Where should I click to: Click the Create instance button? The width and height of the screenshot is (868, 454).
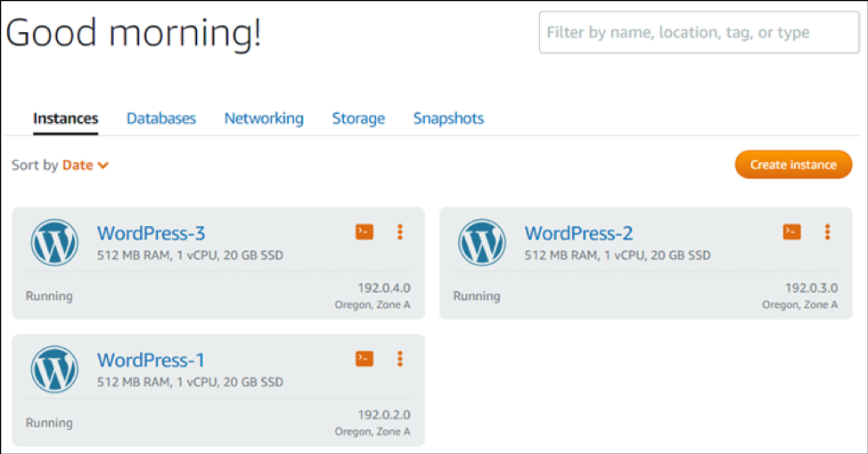click(793, 165)
